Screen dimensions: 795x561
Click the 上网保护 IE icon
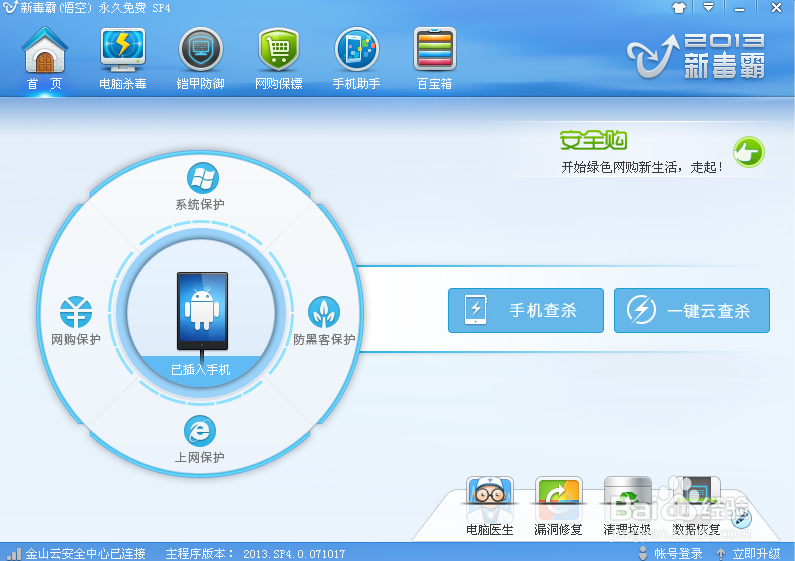pyautogui.click(x=200, y=431)
